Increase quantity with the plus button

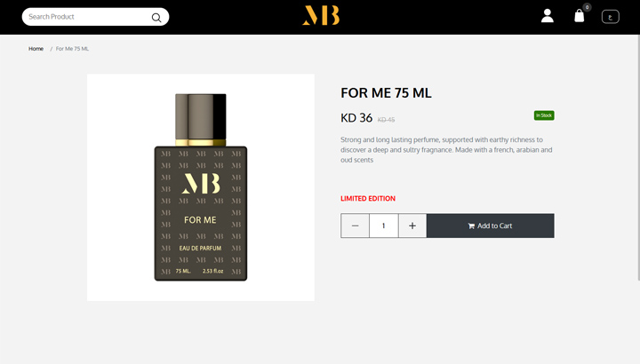tap(412, 226)
